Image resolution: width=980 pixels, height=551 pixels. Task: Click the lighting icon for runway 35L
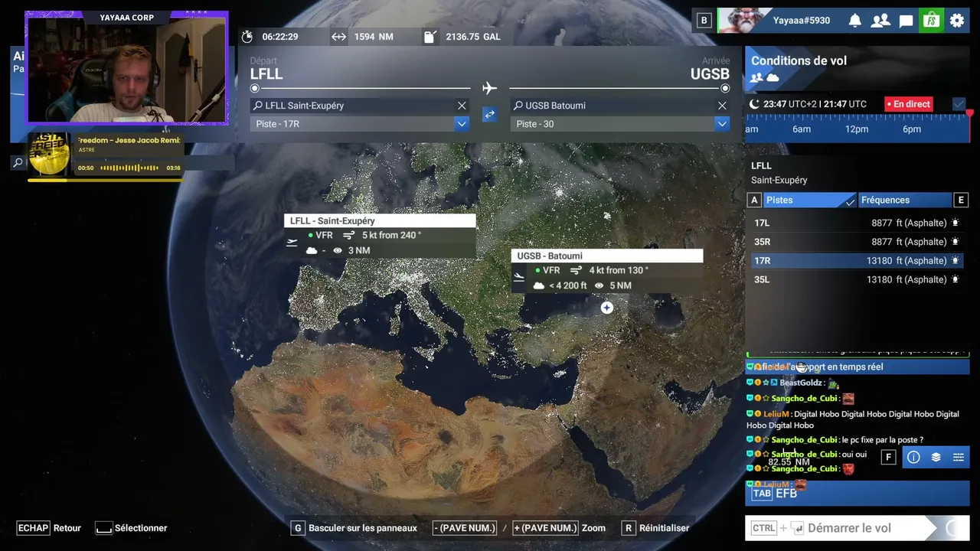click(955, 279)
